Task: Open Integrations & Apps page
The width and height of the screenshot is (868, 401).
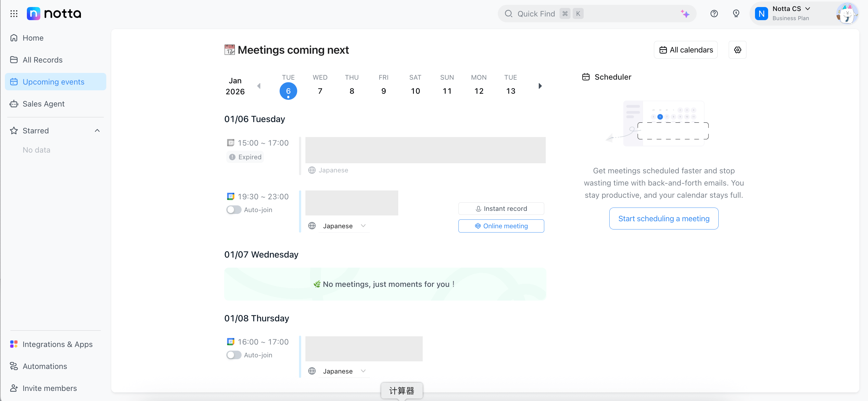Action: point(56,344)
